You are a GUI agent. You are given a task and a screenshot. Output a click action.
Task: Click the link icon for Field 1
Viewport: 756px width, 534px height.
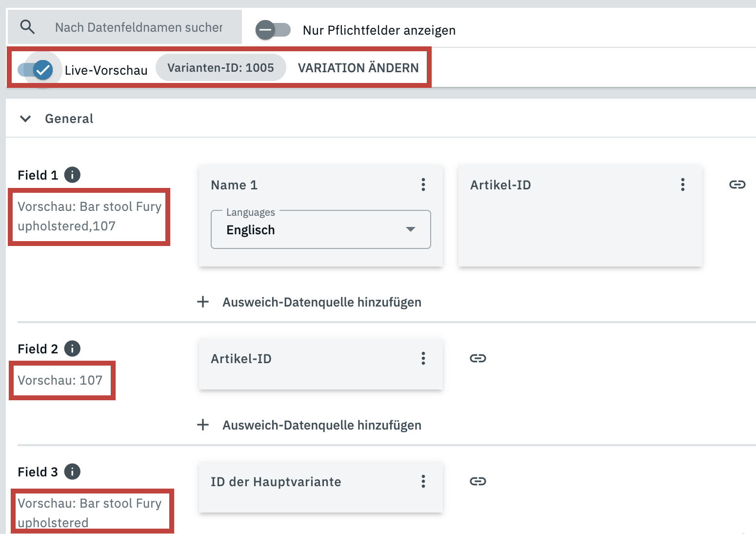[737, 185]
